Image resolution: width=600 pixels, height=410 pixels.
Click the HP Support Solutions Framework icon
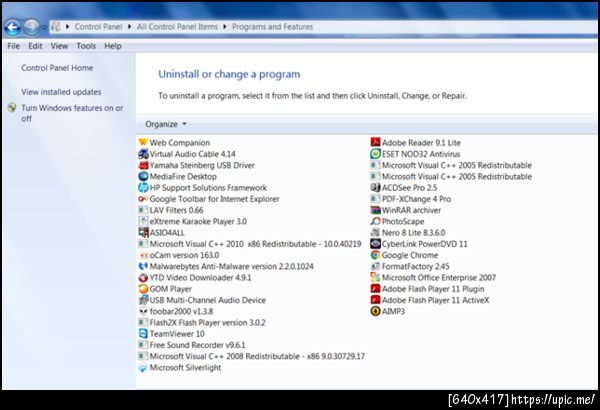pyautogui.click(x=143, y=188)
